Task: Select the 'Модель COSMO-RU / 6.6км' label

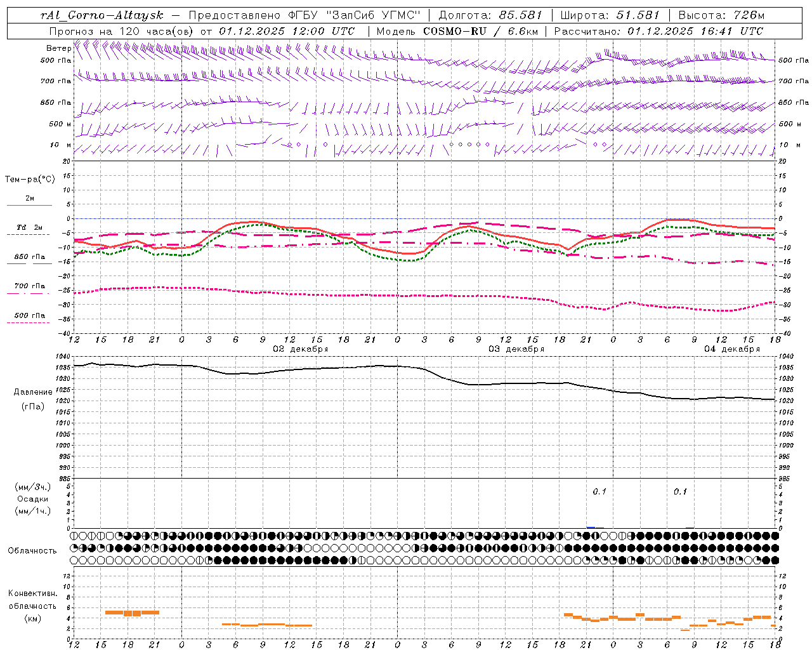Action: [457, 31]
